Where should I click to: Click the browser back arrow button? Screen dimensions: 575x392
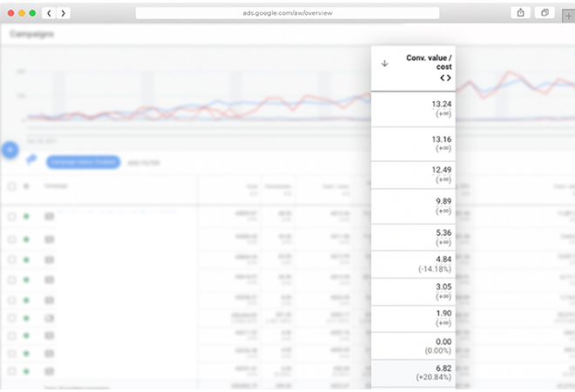tap(48, 13)
